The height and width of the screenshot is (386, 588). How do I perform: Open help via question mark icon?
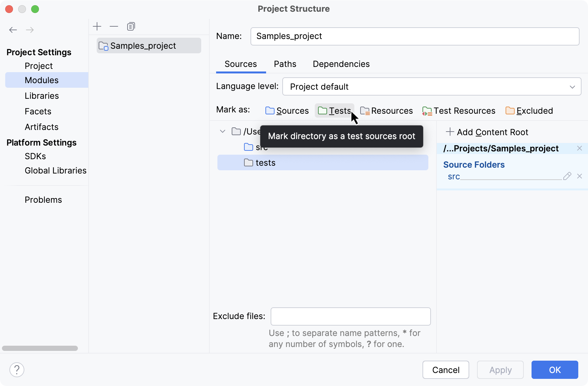17,369
